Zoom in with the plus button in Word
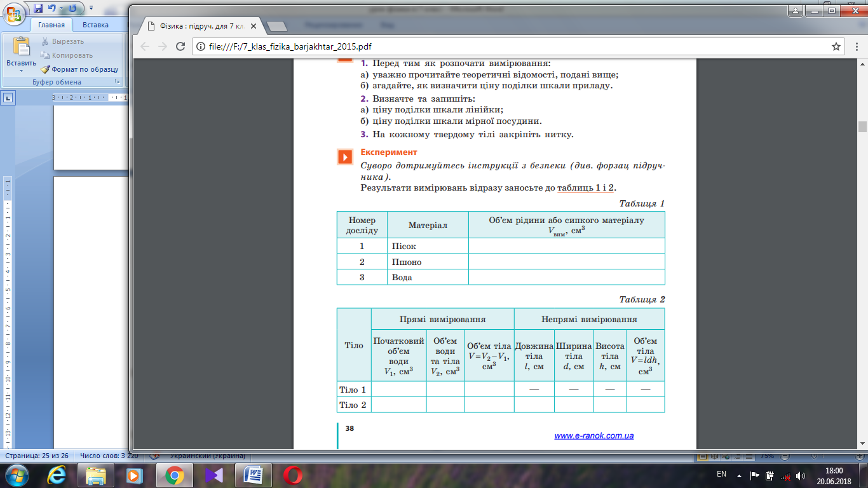Screen dimensions: 868x488 tap(859, 456)
